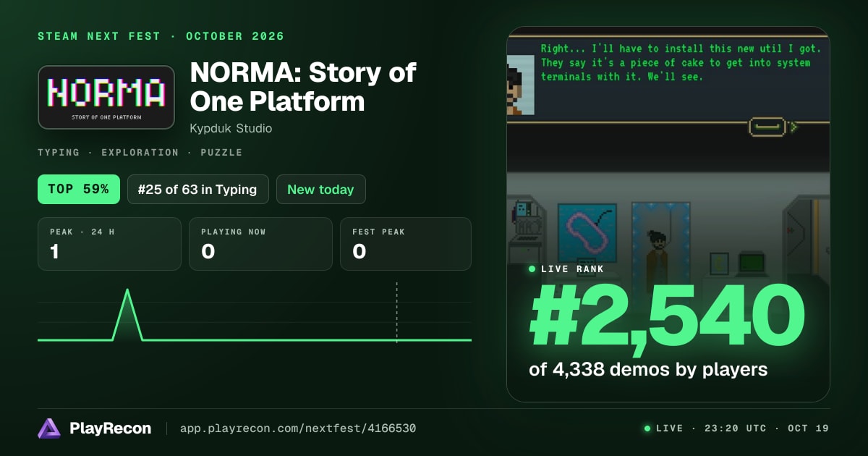Click the Kypduk Studio developer name

(x=231, y=128)
